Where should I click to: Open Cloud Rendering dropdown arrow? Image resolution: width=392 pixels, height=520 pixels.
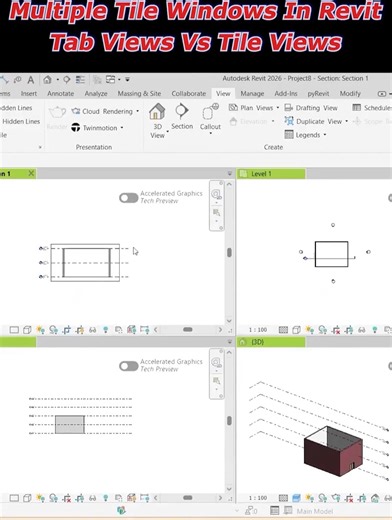pos(137,111)
